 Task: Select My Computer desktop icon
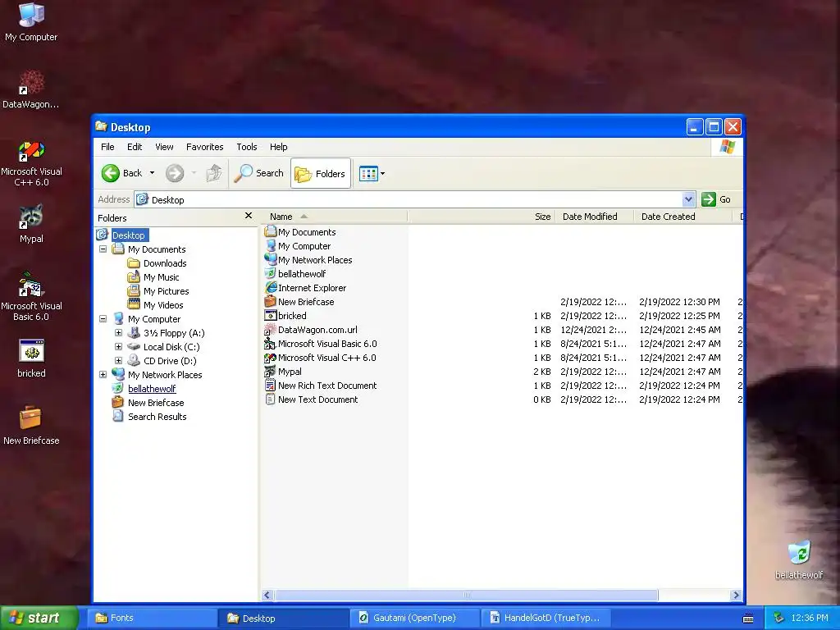pyautogui.click(x=31, y=22)
